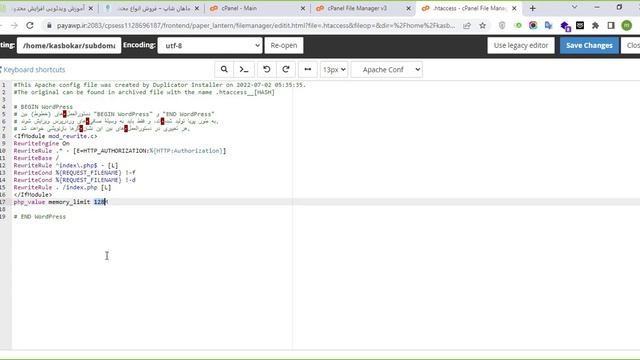The height and width of the screenshot is (360, 640).
Task: Click the <IfModule mod_rewrite.c> line
Action: 55,136
